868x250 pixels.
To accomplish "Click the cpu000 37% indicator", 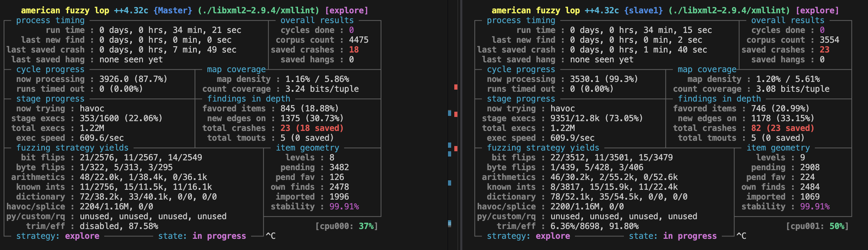I will click(346, 226).
